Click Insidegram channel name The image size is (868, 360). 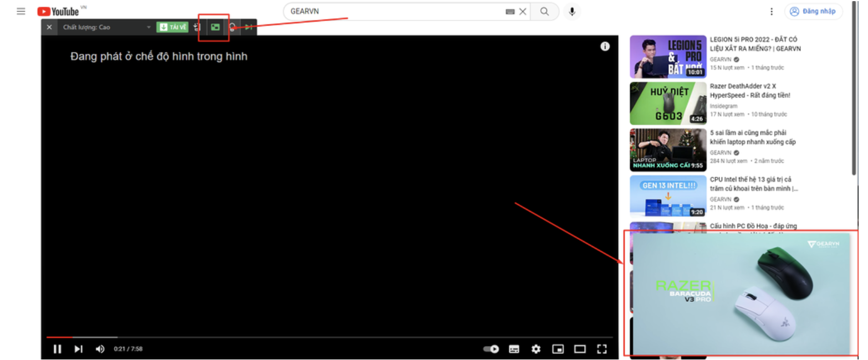point(723,106)
